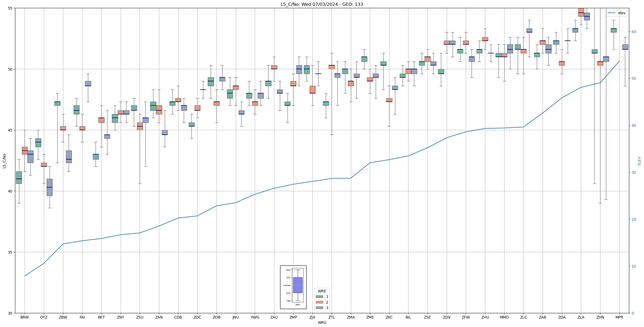Click the MPR station tick label
The width and height of the screenshot is (644, 327).
coord(619,317)
